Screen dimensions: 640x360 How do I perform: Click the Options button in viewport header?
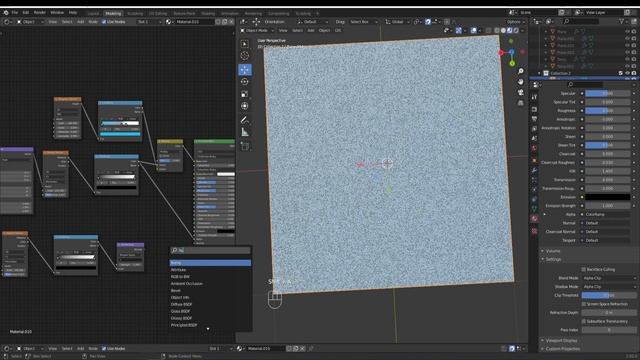516,22
